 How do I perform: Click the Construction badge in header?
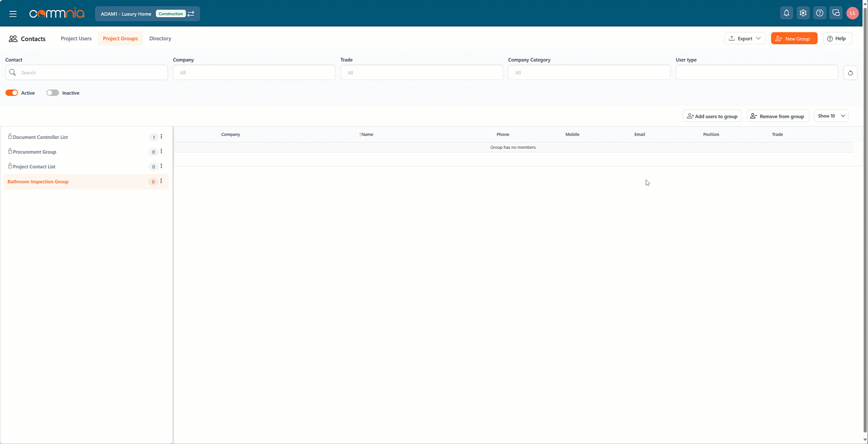pyautogui.click(x=171, y=14)
